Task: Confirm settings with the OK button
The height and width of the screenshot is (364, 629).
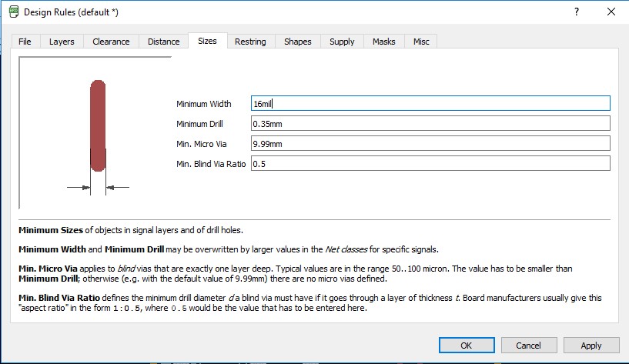Action: point(467,346)
